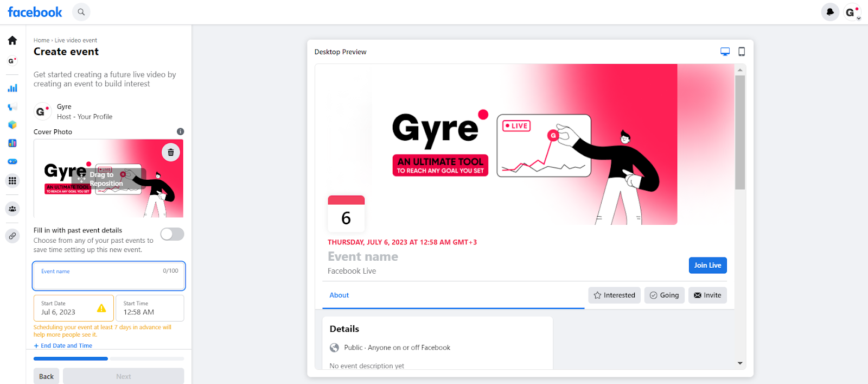Click the Invite button in preview
The width and height of the screenshot is (868, 384).
point(707,295)
